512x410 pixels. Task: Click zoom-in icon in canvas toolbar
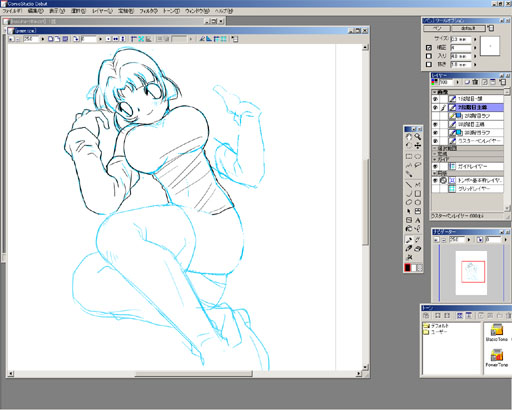click(x=12, y=39)
